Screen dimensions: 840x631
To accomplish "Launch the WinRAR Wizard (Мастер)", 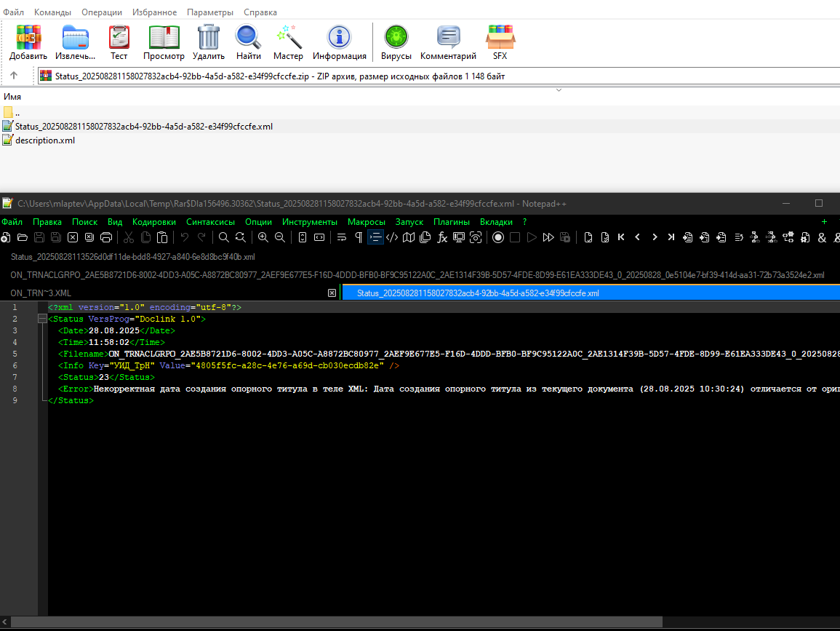I will 288,42.
